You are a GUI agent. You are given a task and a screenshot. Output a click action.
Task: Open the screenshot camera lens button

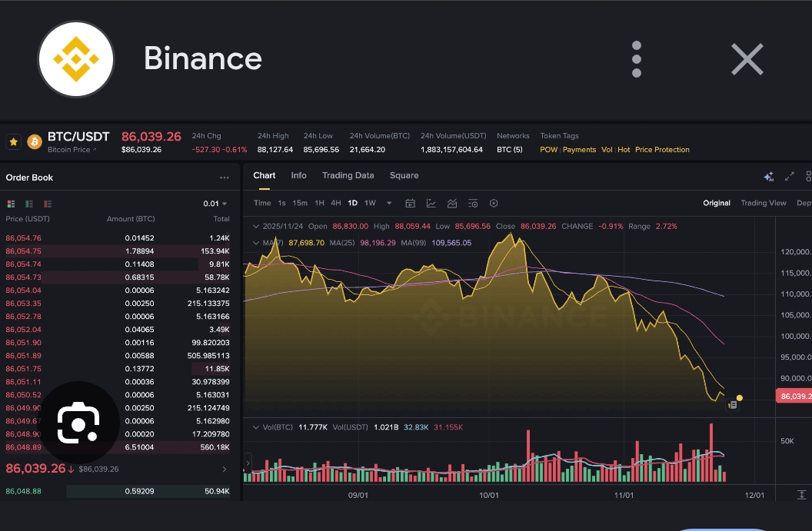pyautogui.click(x=78, y=423)
